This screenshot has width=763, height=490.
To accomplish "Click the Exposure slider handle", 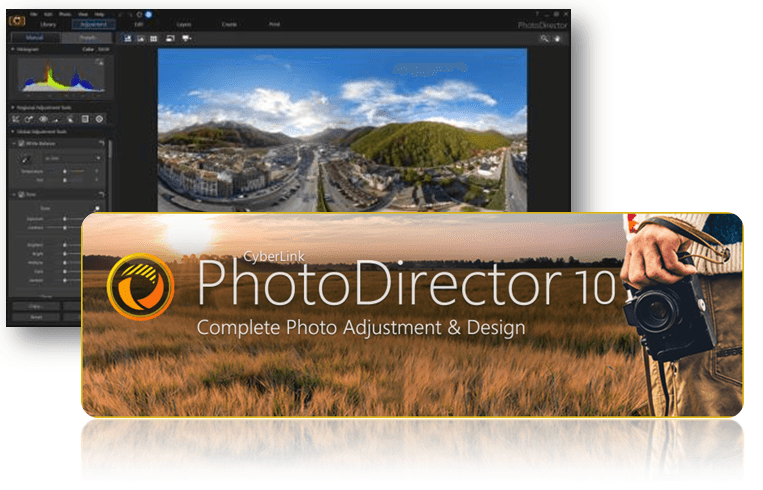I will (66, 218).
